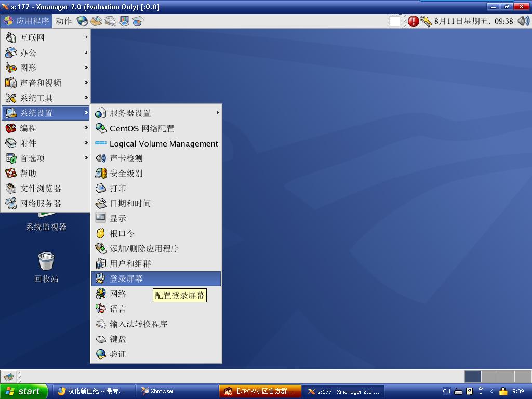The image size is (532, 399).
Task: Expand the 声音和视频 submenu arrow
Action: 86,83
